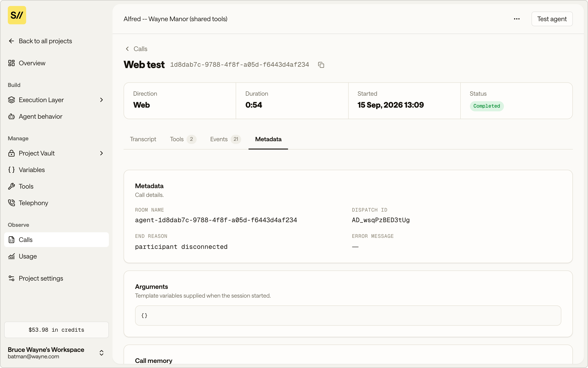Click the Agent behavior robot icon
Image resolution: width=588 pixels, height=368 pixels.
click(11, 116)
